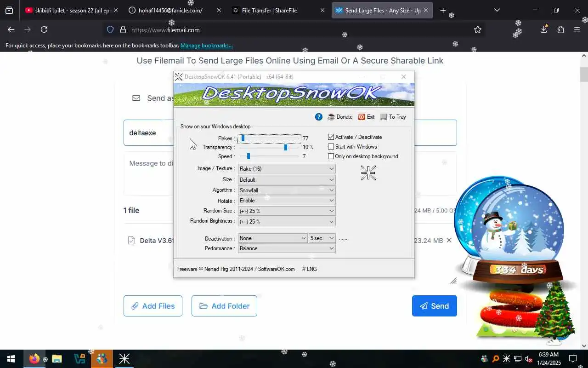Click the Windows Start button

11,359
